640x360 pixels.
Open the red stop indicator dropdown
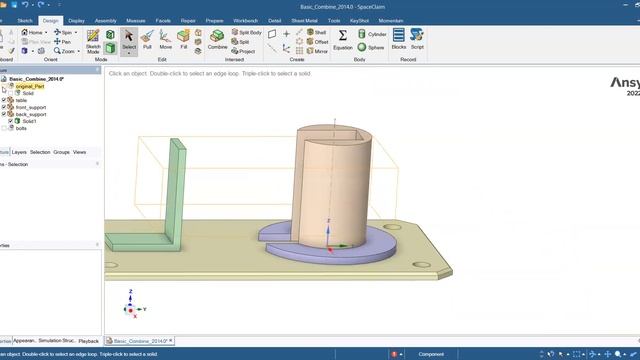pyautogui.click(x=401, y=354)
